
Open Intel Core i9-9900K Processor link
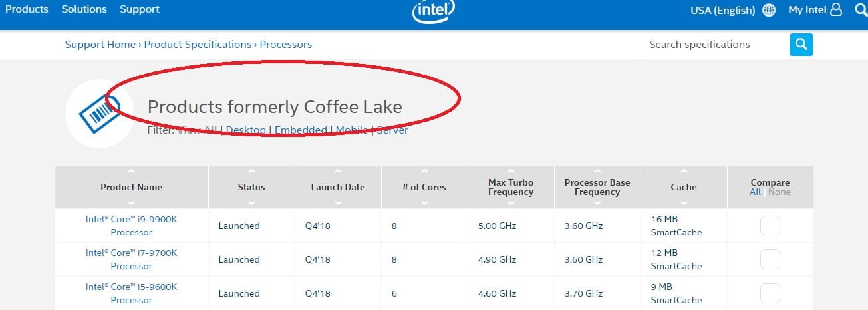[131, 226]
